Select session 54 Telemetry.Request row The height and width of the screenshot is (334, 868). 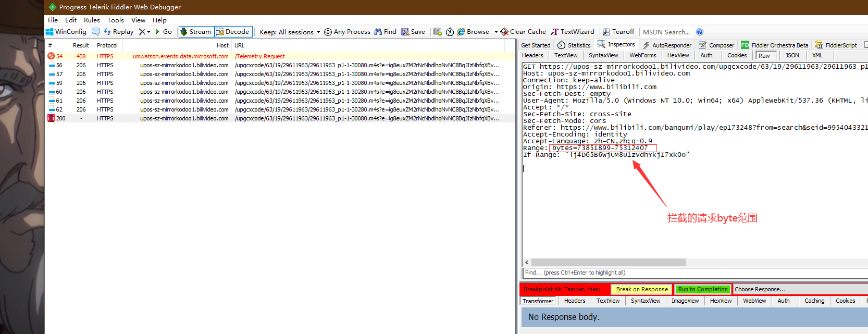280,56
